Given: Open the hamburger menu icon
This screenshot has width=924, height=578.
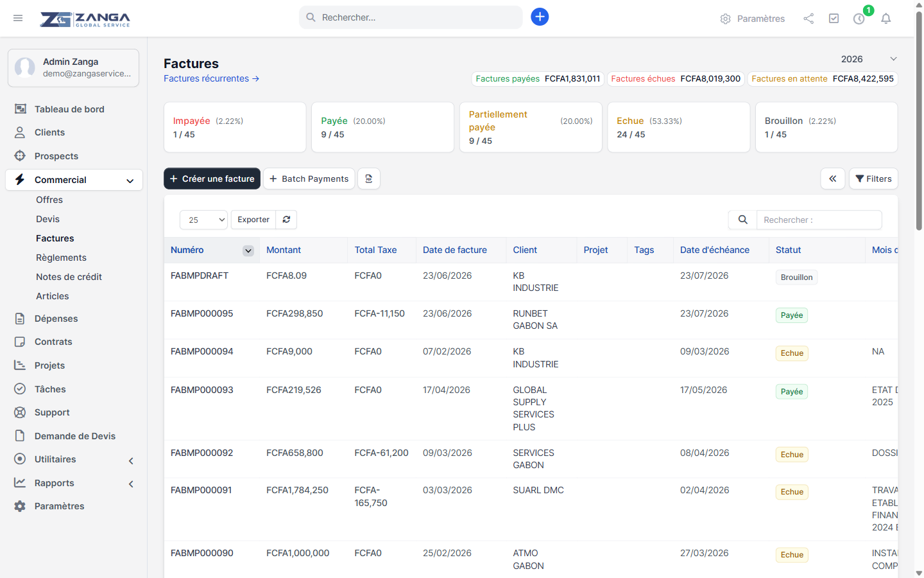Looking at the screenshot, I should (18, 18).
